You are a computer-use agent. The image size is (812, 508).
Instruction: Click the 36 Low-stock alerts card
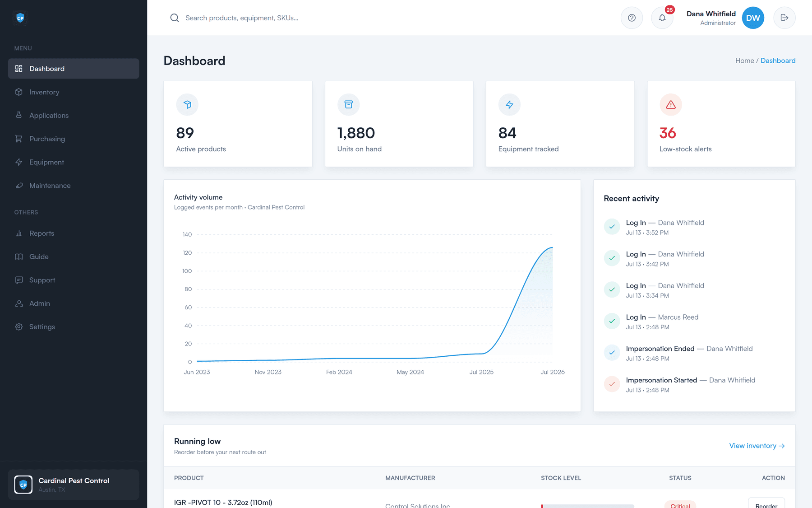721,124
